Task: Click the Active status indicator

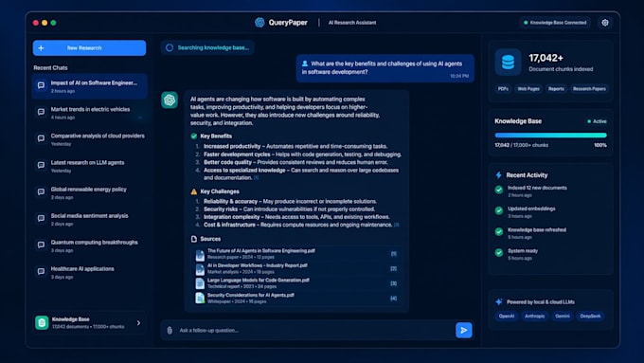Action: coord(597,121)
